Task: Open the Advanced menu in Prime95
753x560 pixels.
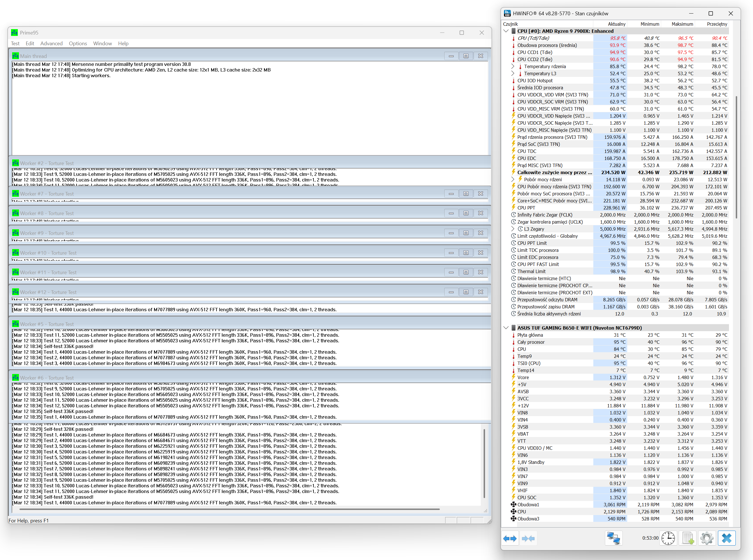Action: coord(51,43)
